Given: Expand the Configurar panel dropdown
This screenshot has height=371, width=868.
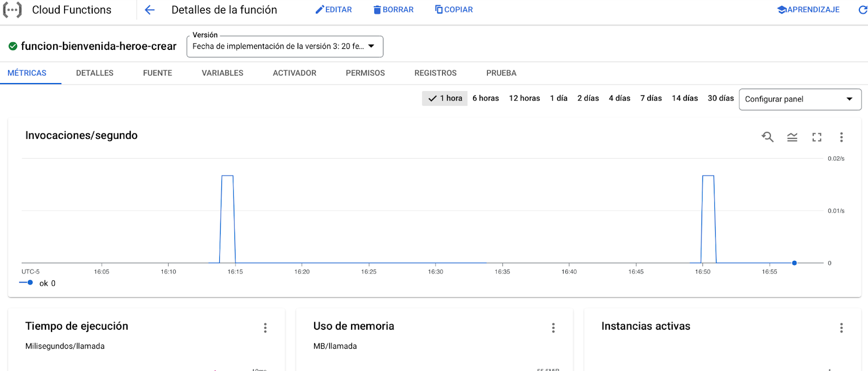Looking at the screenshot, I should [800, 99].
